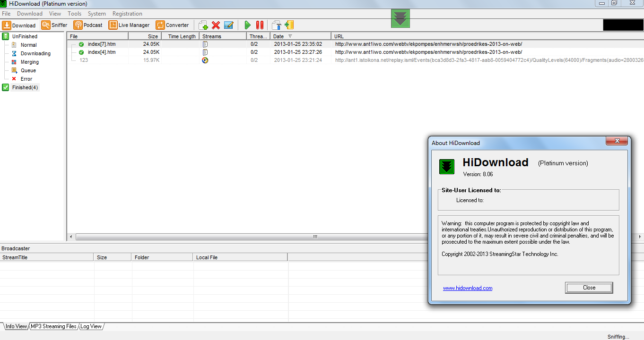
Task: Sort by the Date column header
Action: click(301, 36)
